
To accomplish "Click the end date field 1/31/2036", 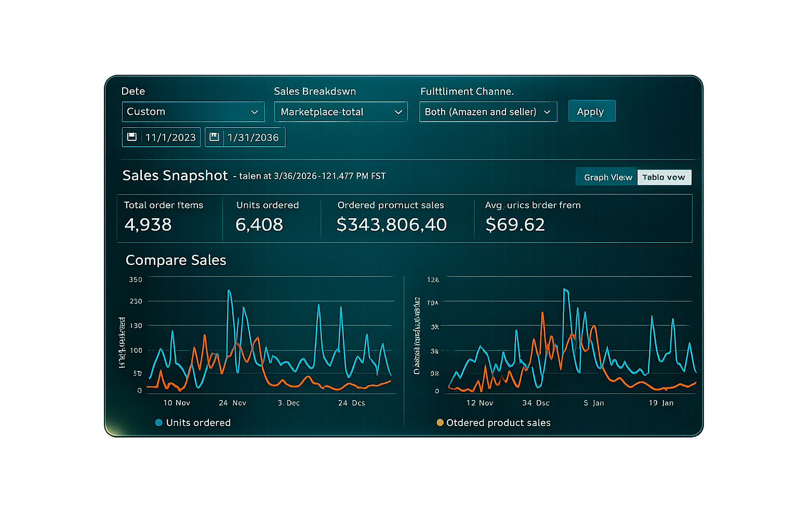I will click(253, 138).
